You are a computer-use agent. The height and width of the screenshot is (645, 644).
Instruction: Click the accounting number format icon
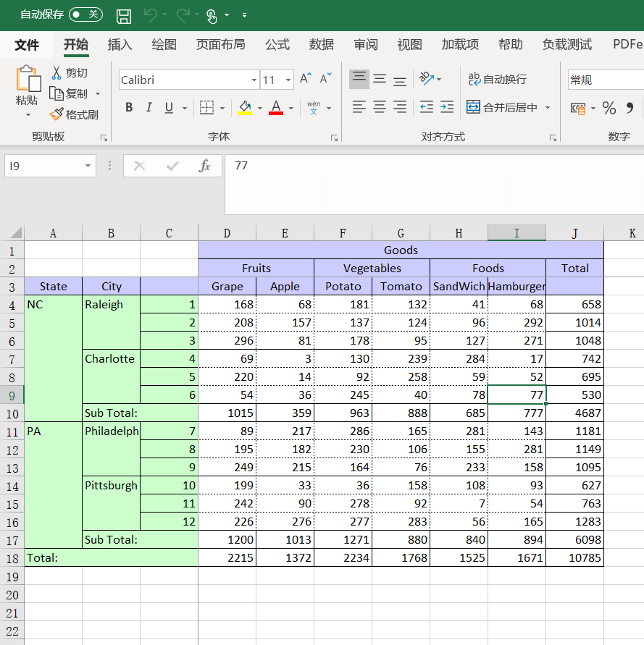(x=578, y=109)
